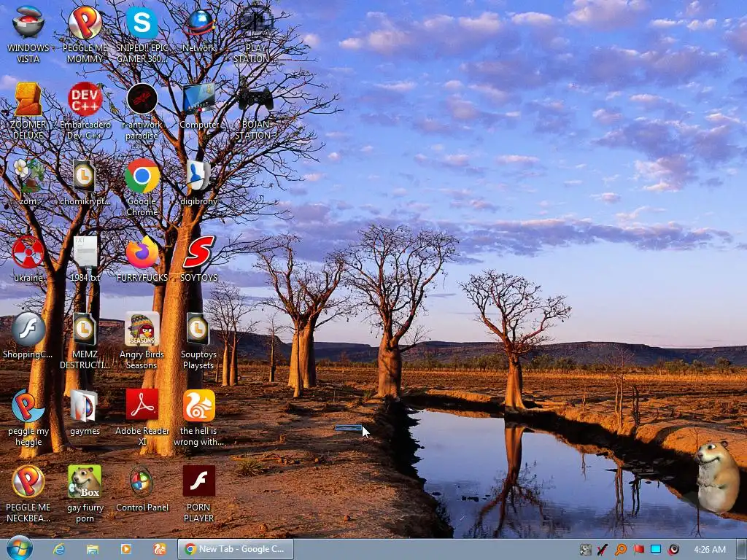Launch Internet Explorer from taskbar
This screenshot has height=560, width=747.
pyautogui.click(x=59, y=549)
